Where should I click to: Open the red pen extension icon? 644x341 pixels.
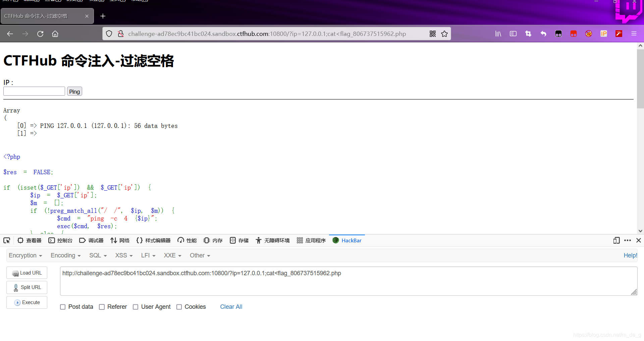tap(619, 34)
